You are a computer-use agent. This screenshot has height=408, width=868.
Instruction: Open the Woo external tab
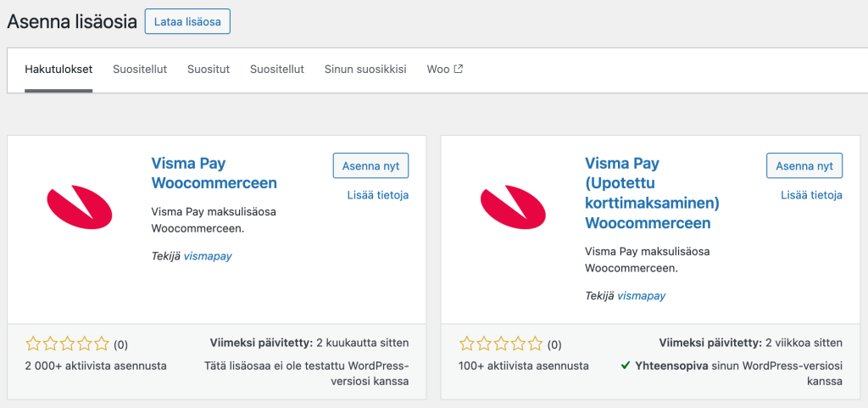pyautogui.click(x=444, y=70)
